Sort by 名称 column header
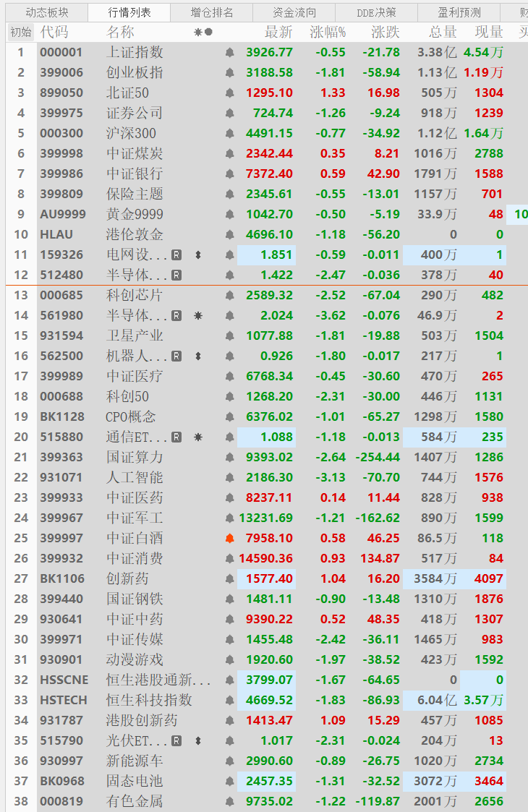The image size is (528, 812). [x=120, y=32]
